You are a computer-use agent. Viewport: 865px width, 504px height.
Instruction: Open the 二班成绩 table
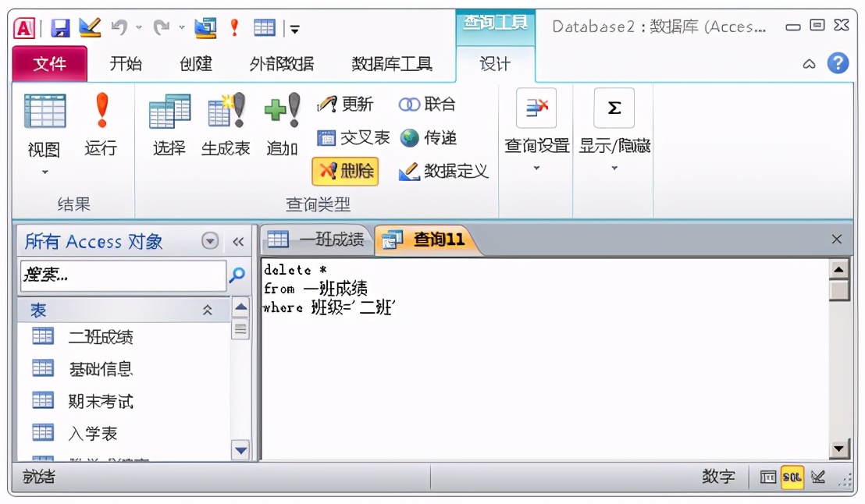83,336
